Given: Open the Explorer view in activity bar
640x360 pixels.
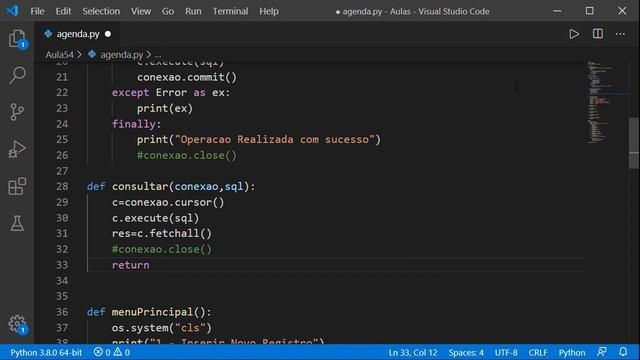Looking at the screenshot, I should [x=17, y=39].
